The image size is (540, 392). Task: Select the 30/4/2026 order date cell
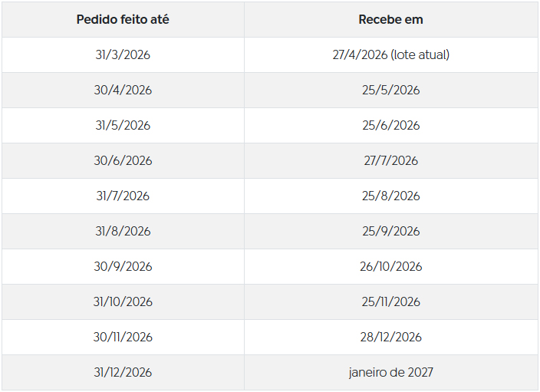coord(123,91)
